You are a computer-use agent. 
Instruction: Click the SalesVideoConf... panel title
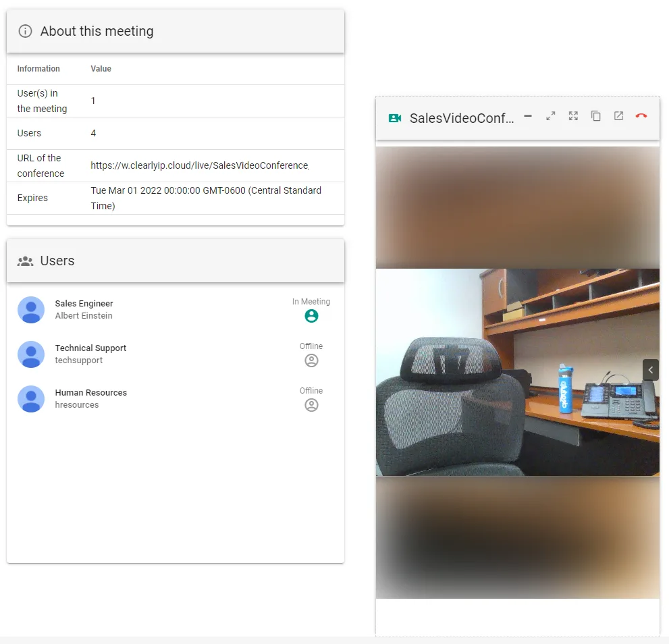(x=462, y=118)
